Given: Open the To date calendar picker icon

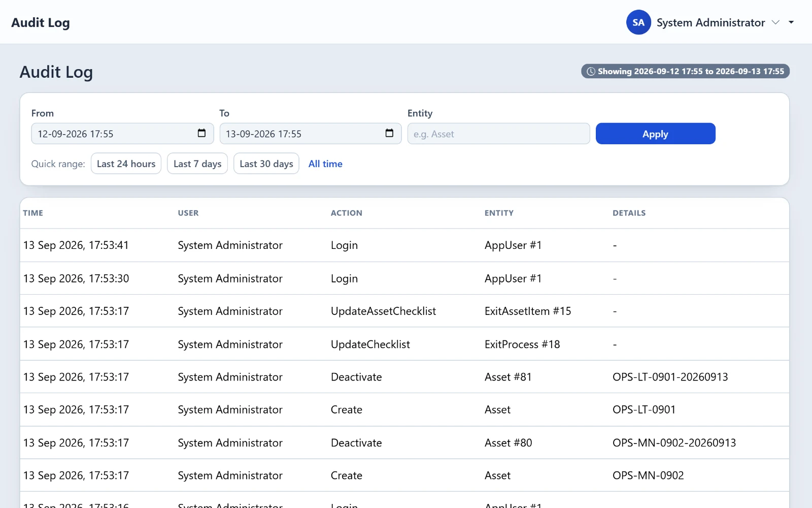Looking at the screenshot, I should pyautogui.click(x=389, y=133).
